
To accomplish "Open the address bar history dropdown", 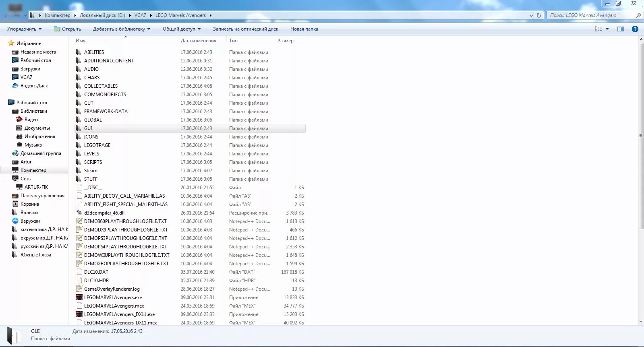I will pyautogui.click(x=531, y=15).
